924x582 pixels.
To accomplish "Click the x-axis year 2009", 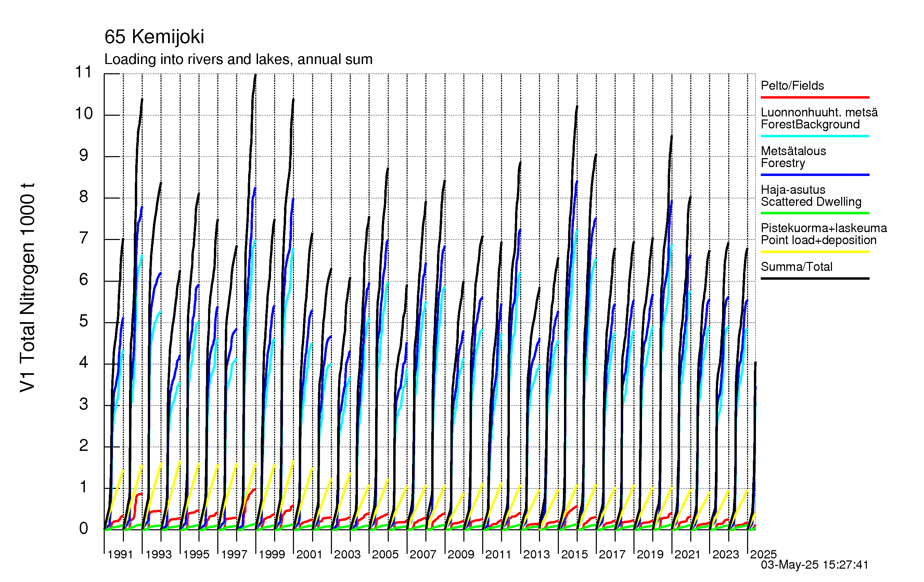I will (x=461, y=554).
